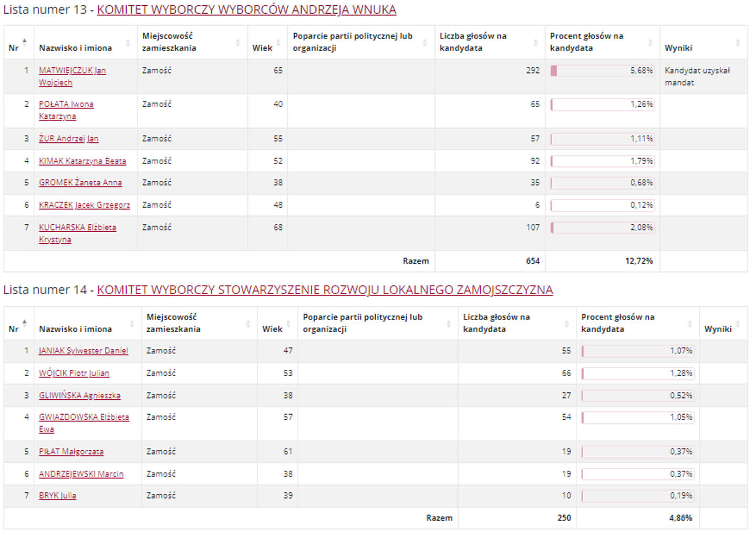The width and height of the screenshot is (756, 538).
Task: Sort list 14 by Wiek column arrow
Action: [x=287, y=322]
